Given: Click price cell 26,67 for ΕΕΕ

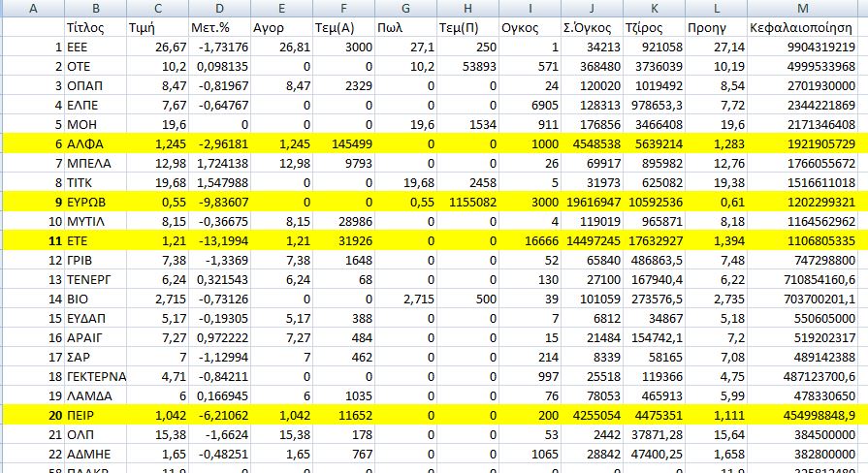Looking at the screenshot, I should [x=158, y=47].
